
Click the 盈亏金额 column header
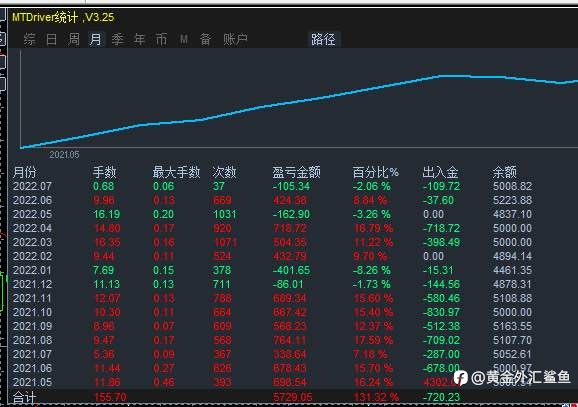point(296,172)
